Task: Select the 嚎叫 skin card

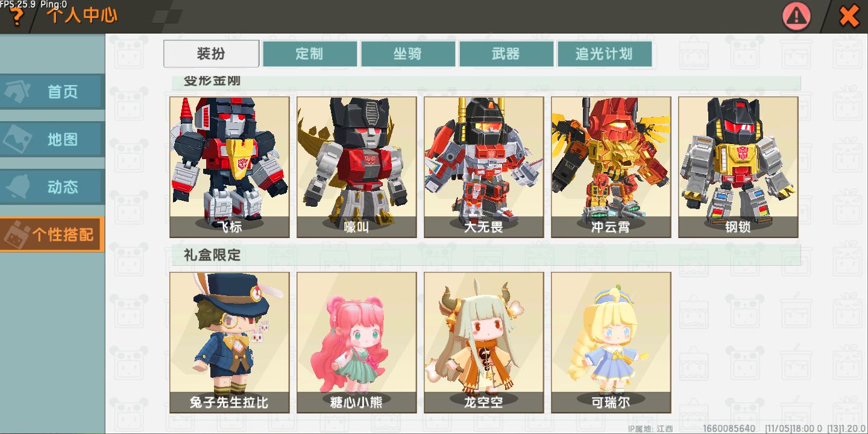Action: pyautogui.click(x=357, y=167)
